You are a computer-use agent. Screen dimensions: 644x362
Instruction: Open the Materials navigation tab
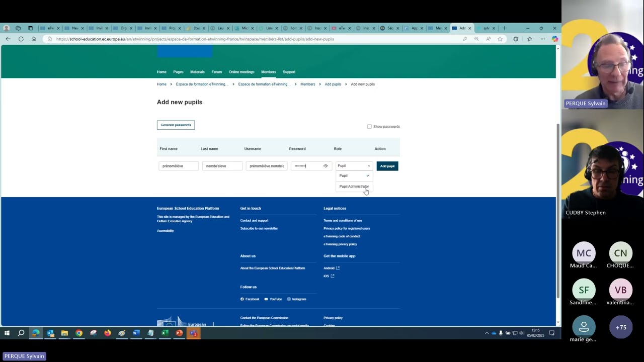click(197, 72)
